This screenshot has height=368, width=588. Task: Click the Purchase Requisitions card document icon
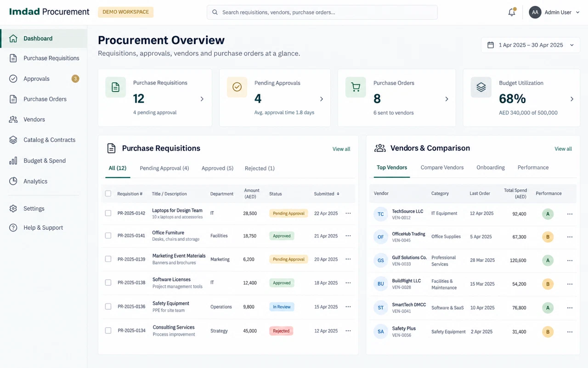115,87
